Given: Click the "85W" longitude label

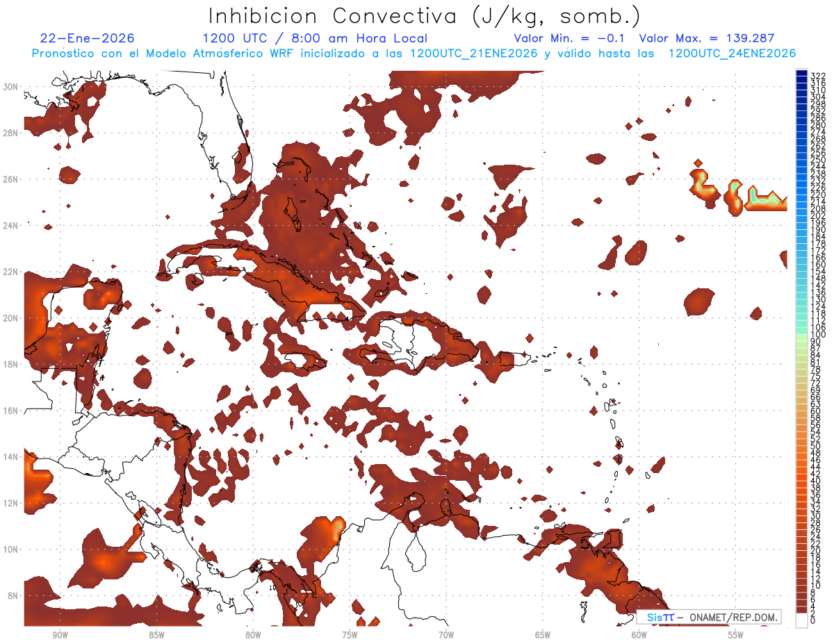Looking at the screenshot, I should 156,635.
